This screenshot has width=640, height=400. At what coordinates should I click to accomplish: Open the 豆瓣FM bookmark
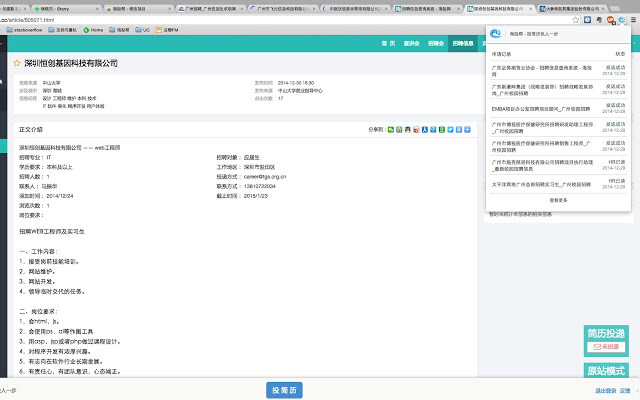pyautogui.click(x=167, y=30)
